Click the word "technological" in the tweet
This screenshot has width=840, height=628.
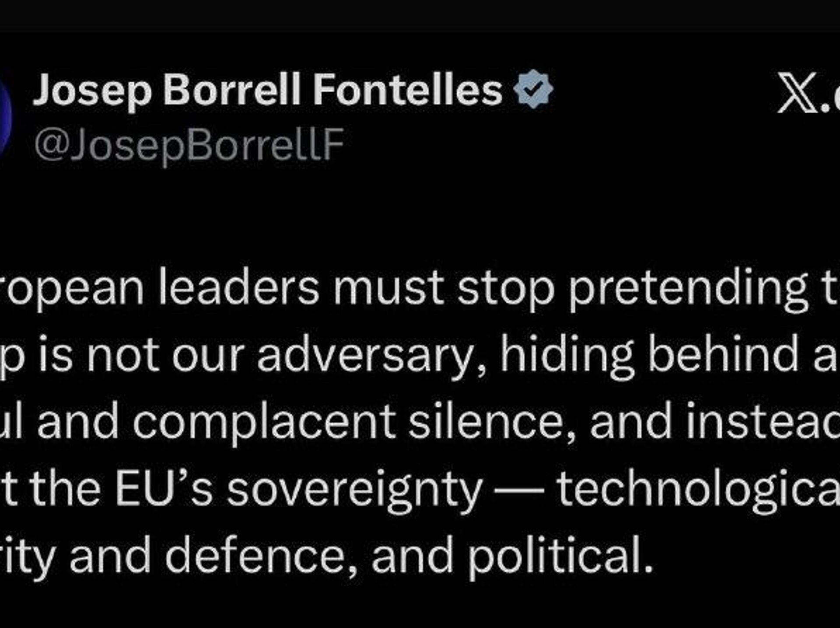(x=698, y=489)
